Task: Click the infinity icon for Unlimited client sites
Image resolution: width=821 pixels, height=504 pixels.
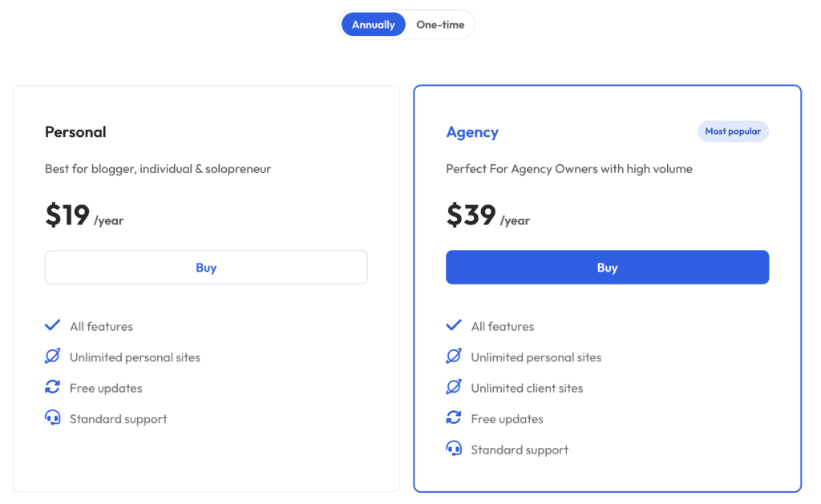Action: [454, 387]
